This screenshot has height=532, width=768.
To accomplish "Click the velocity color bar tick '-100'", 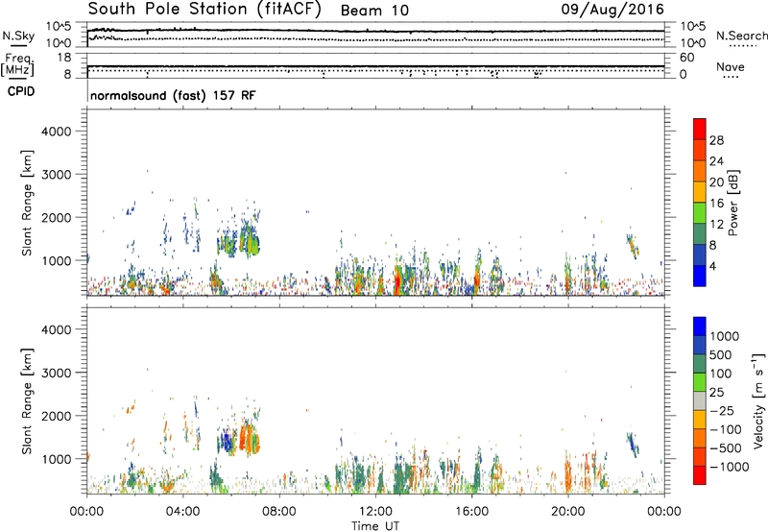I will tap(725, 429).
